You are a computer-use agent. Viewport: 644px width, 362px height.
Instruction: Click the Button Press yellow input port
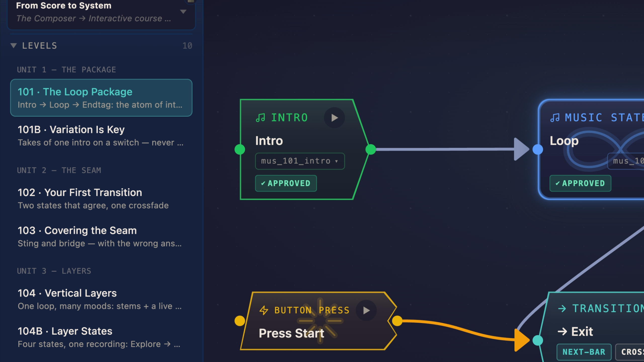(240, 321)
